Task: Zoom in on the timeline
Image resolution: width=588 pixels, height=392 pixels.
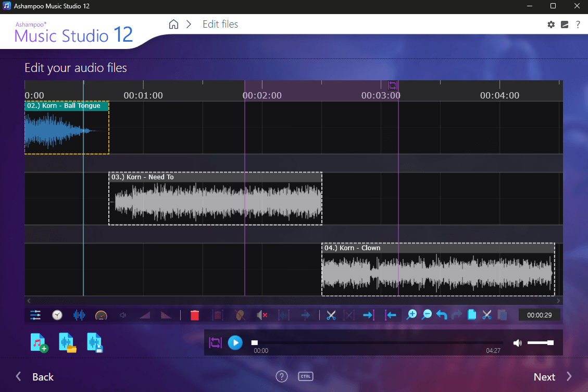Action: pyautogui.click(x=411, y=315)
